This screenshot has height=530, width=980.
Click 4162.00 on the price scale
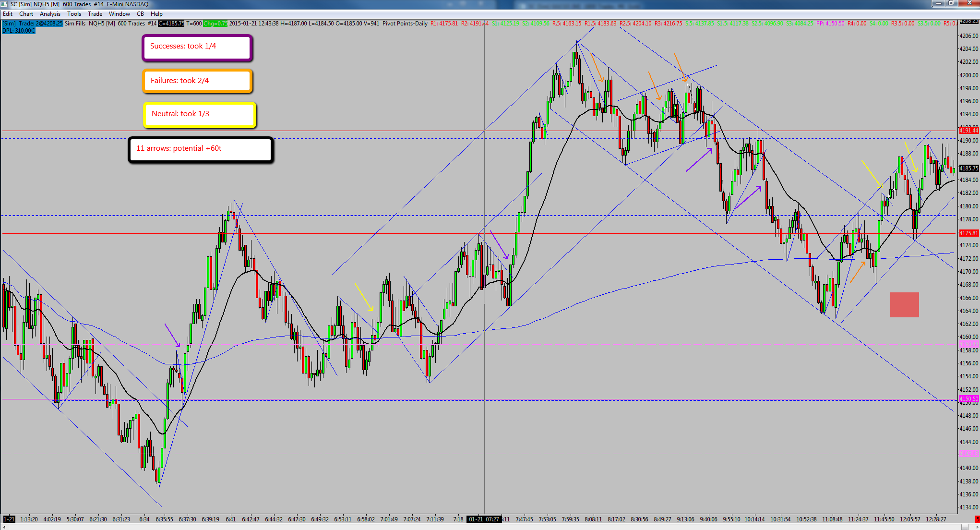[968, 324]
